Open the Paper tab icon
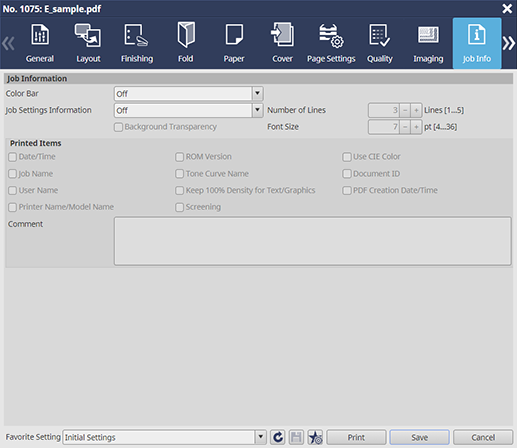This screenshot has height=448, width=517. click(234, 34)
